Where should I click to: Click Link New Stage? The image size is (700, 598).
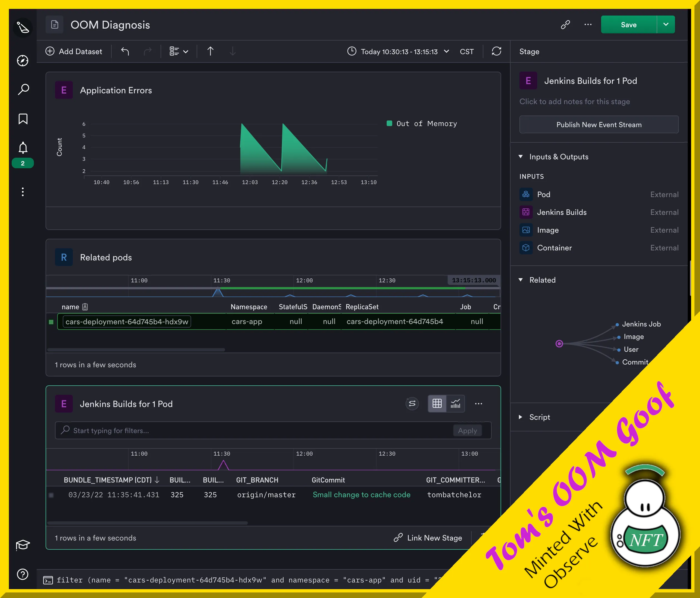[x=428, y=537]
